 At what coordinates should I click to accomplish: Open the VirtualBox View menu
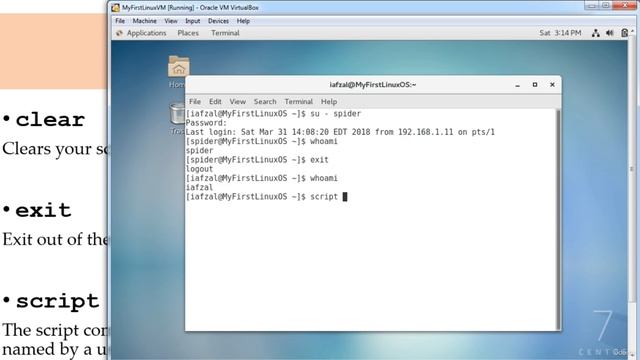click(171, 21)
